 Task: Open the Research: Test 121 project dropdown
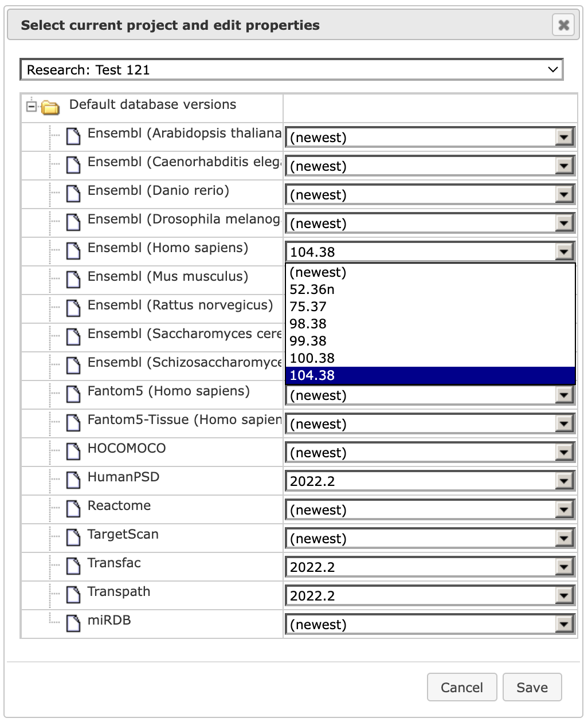tap(292, 70)
